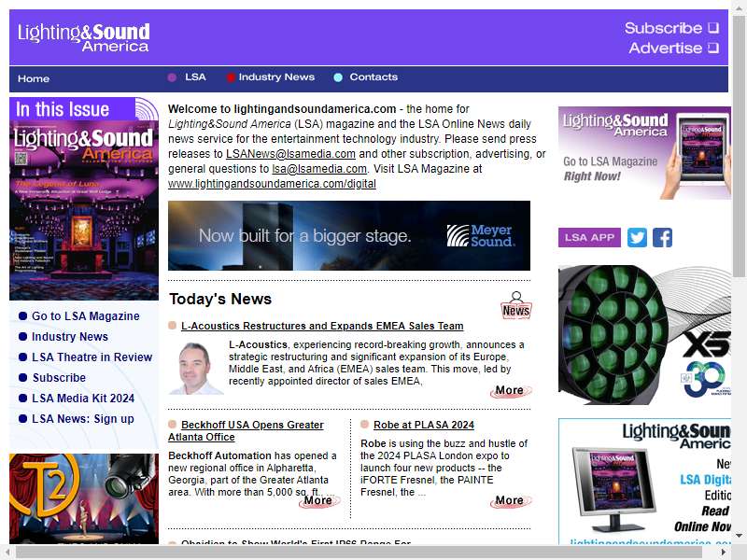Image resolution: width=747 pixels, height=560 pixels.
Task: Click the horizontal scrollbar thumb
Action: (x=359, y=552)
